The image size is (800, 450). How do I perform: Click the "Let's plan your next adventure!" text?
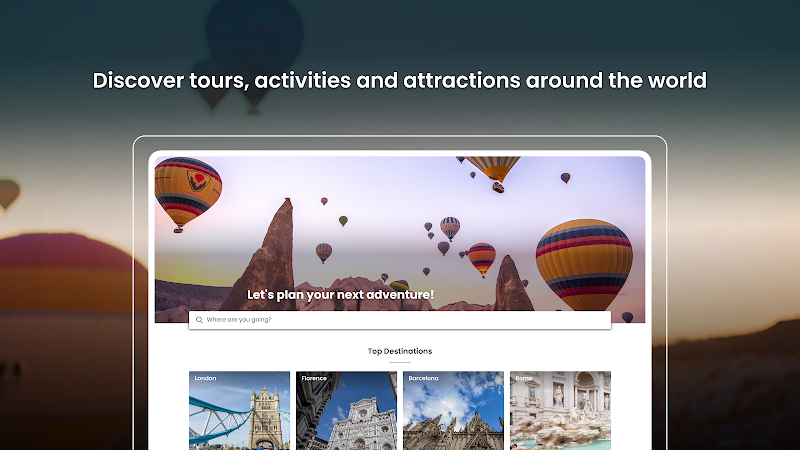[340, 295]
